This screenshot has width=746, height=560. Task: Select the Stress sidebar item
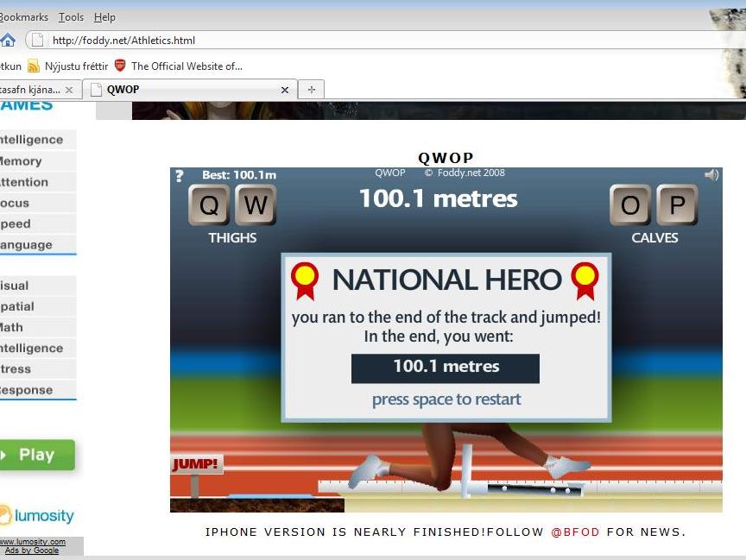point(38,369)
